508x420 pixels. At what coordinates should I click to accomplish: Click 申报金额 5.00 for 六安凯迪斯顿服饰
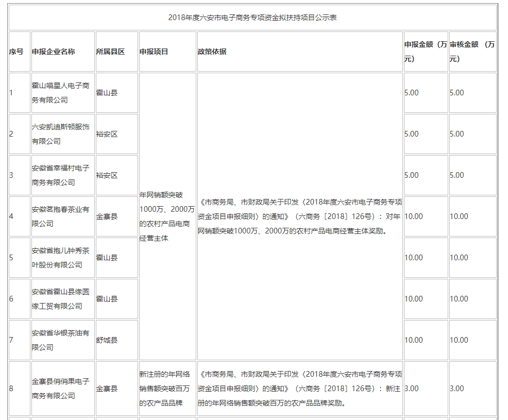(412, 134)
